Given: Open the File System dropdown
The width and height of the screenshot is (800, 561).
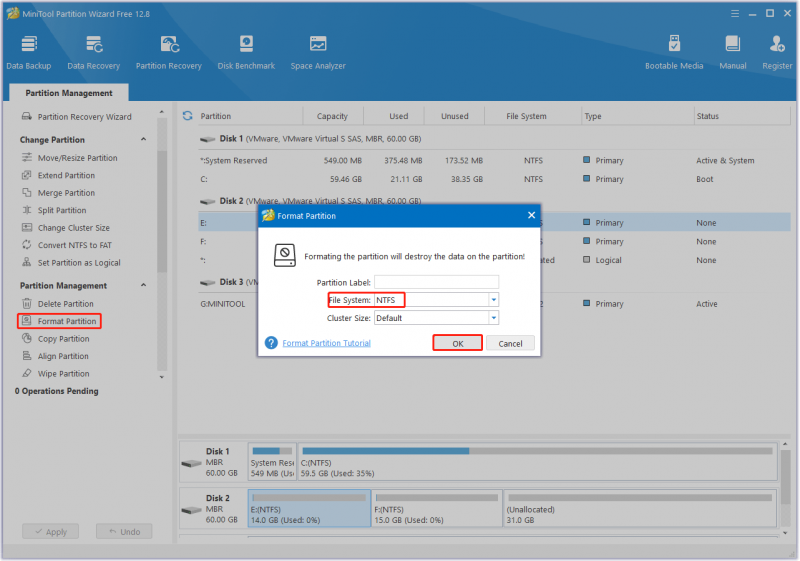Looking at the screenshot, I should 493,300.
